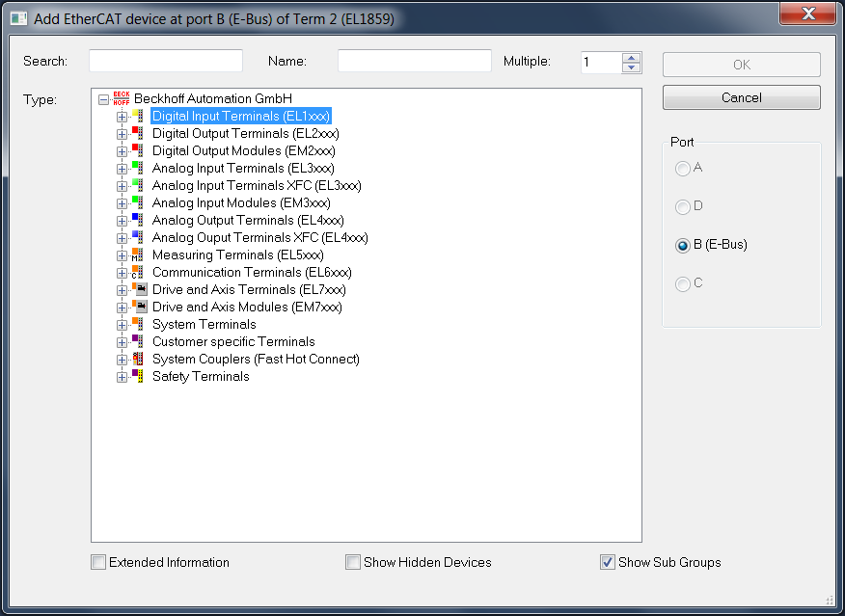The width and height of the screenshot is (845, 616).
Task: Select Safety Terminals row
Action: [201, 376]
